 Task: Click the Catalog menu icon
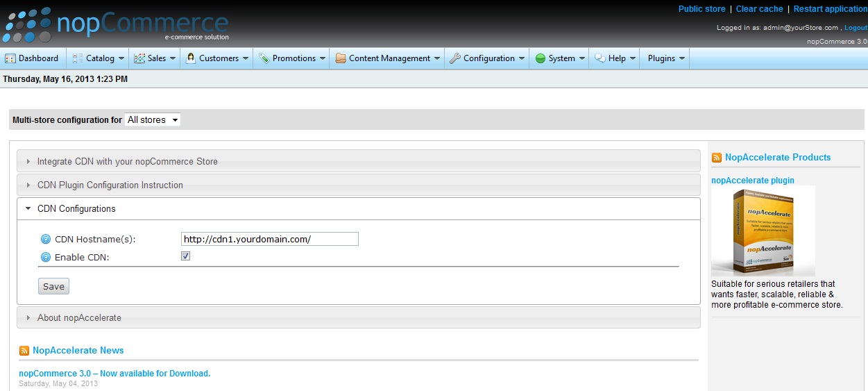click(x=77, y=58)
